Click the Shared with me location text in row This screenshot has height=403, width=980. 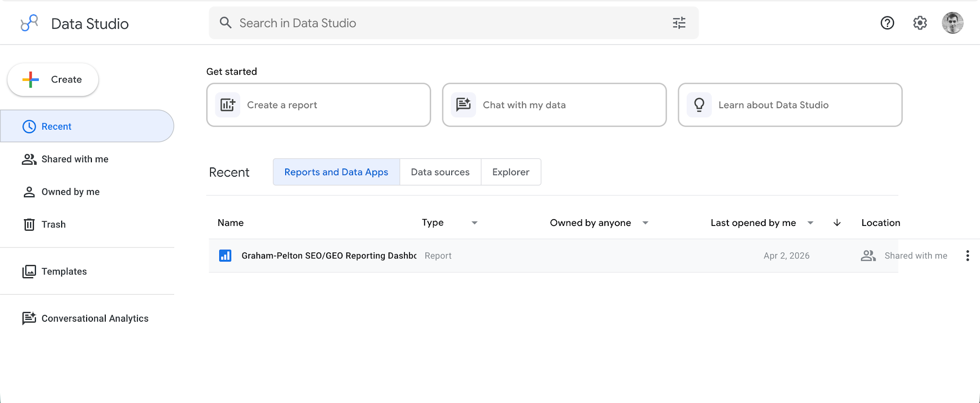tap(915, 256)
